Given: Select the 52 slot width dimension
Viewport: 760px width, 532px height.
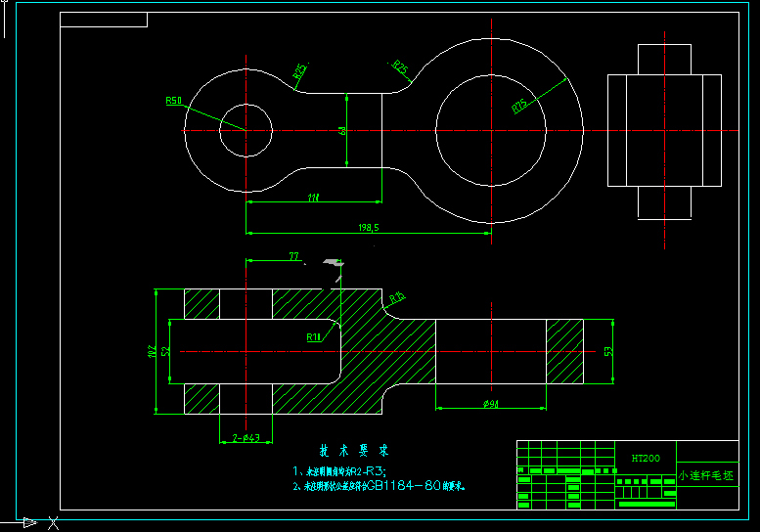Looking at the screenshot, I should [165, 351].
